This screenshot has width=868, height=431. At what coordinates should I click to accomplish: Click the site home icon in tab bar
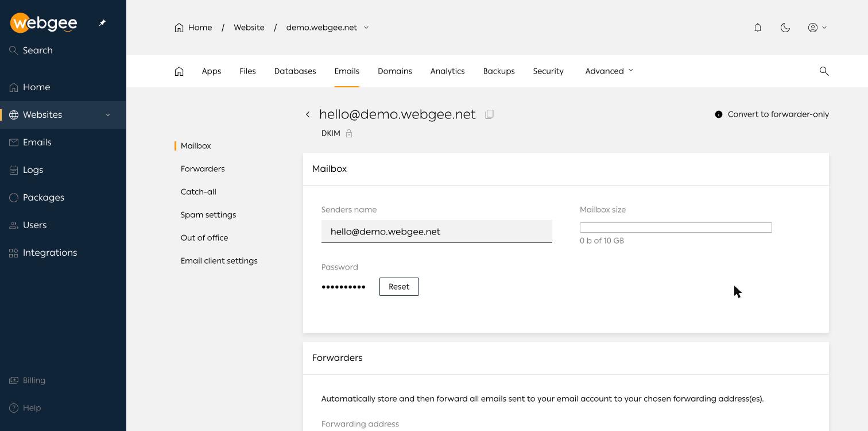(x=179, y=71)
